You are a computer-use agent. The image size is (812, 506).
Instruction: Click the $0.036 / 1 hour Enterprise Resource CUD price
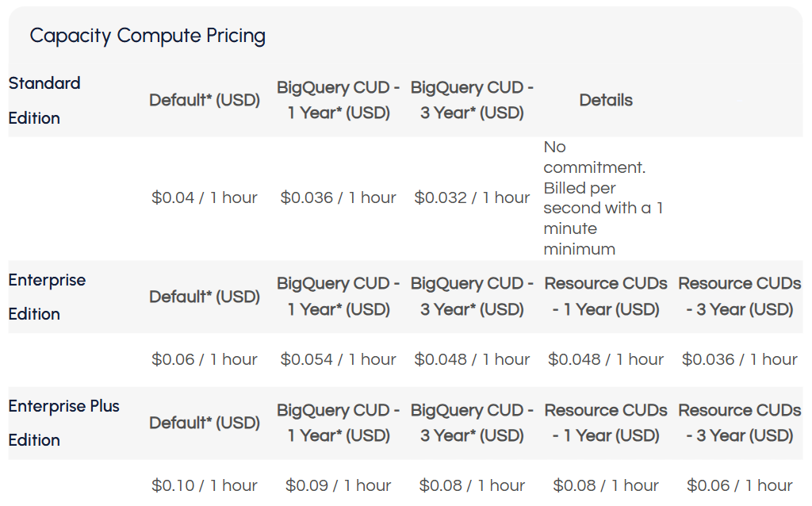click(739, 359)
